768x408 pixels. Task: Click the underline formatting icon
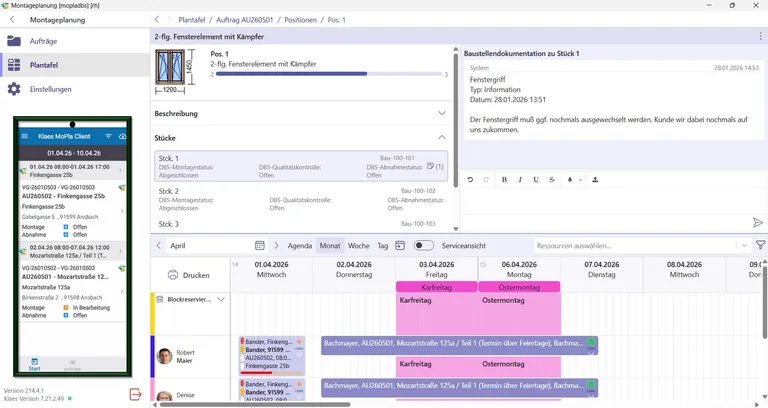point(537,180)
